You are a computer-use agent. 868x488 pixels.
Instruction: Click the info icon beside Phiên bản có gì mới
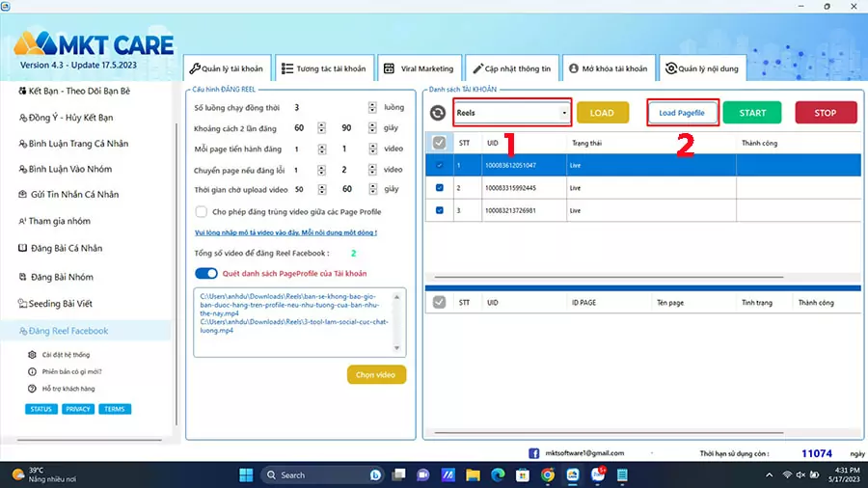coord(32,372)
